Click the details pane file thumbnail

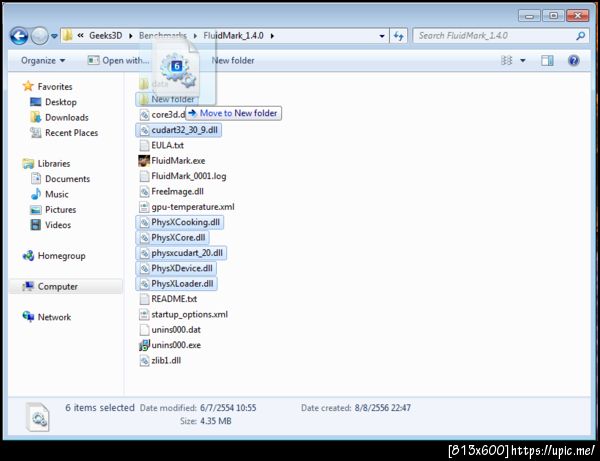pyautogui.click(x=38, y=417)
